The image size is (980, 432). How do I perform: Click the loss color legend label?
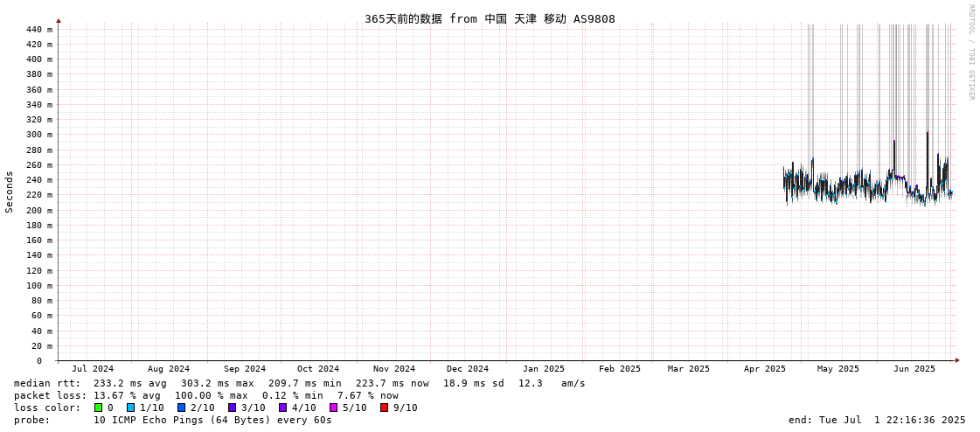(x=47, y=408)
